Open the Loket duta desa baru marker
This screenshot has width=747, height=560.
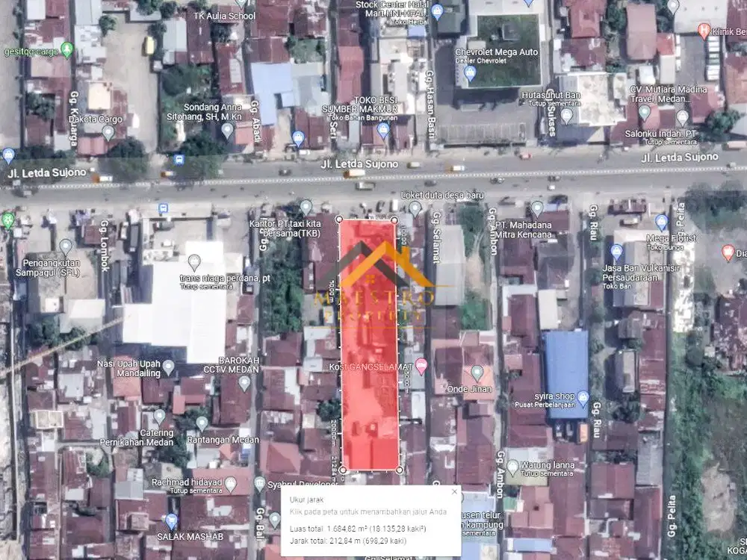(x=415, y=208)
